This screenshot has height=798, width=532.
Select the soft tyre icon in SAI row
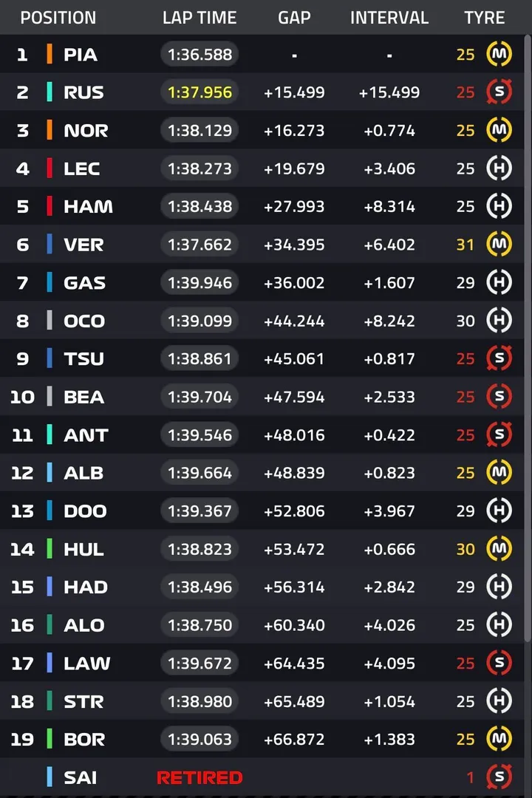click(x=499, y=777)
